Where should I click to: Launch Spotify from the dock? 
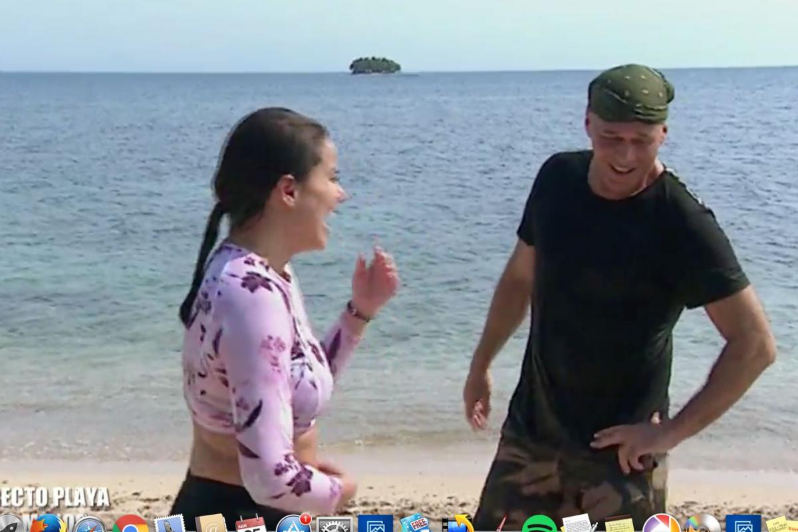click(x=539, y=525)
